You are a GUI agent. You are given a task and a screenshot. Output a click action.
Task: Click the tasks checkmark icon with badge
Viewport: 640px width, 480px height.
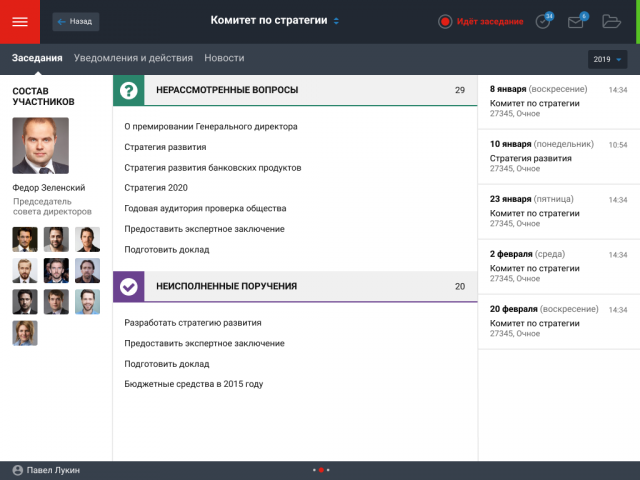coord(544,21)
